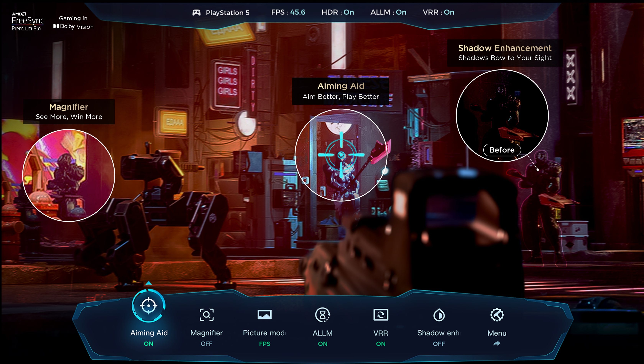This screenshot has width=644, height=364.
Task: Expand the Menu with the arrow
Action: tap(497, 343)
